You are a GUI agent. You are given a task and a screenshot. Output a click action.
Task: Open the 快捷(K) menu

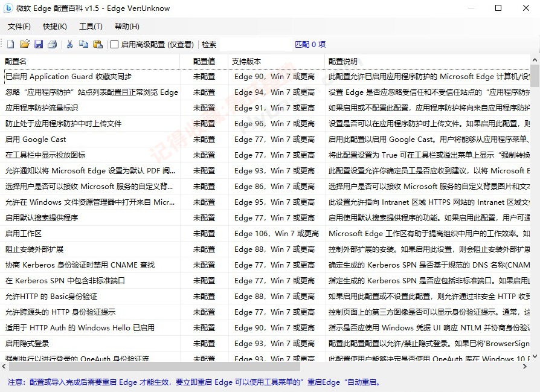(55, 27)
